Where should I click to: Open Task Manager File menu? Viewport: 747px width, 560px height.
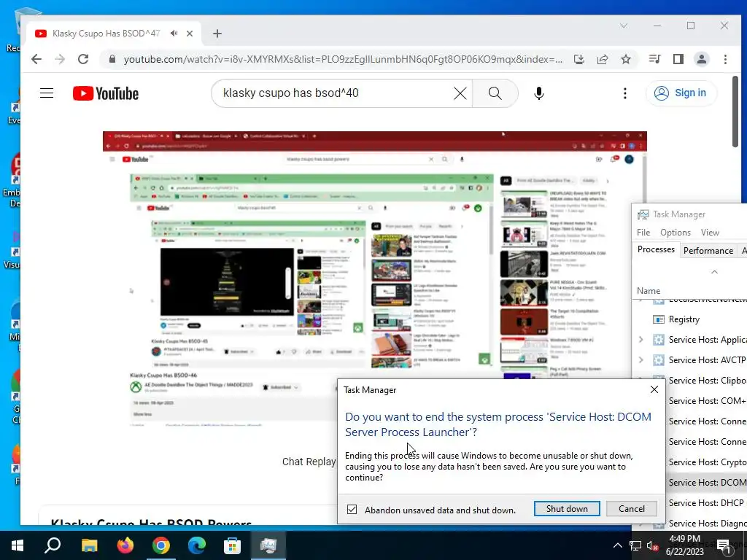(643, 233)
